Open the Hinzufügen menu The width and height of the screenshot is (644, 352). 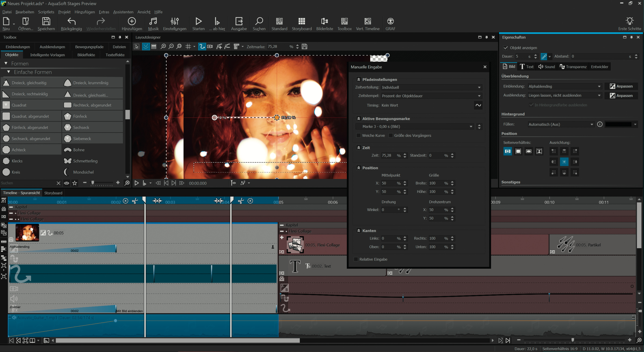84,12
